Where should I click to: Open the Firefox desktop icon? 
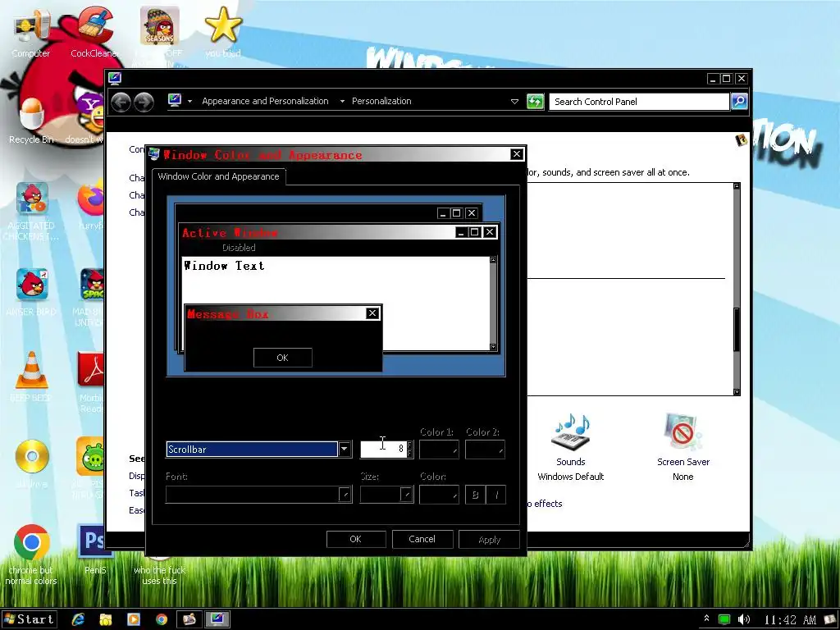(x=91, y=206)
